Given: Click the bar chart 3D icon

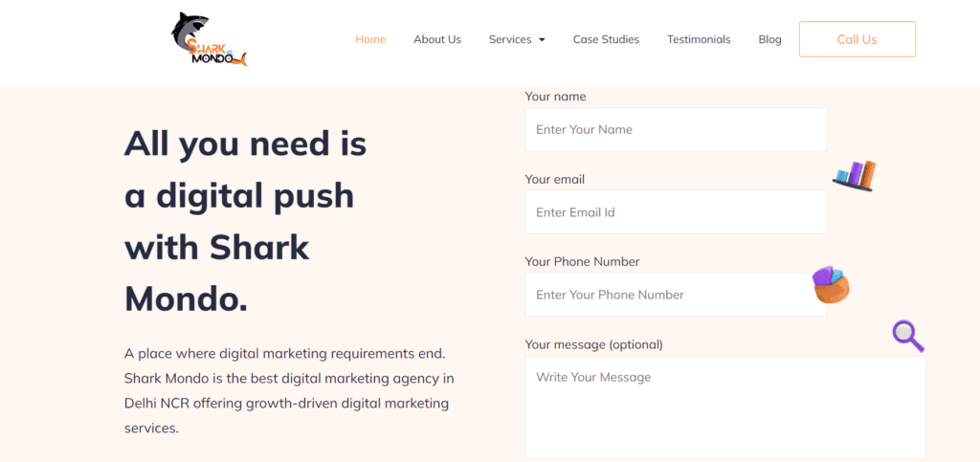Looking at the screenshot, I should pos(855,175).
